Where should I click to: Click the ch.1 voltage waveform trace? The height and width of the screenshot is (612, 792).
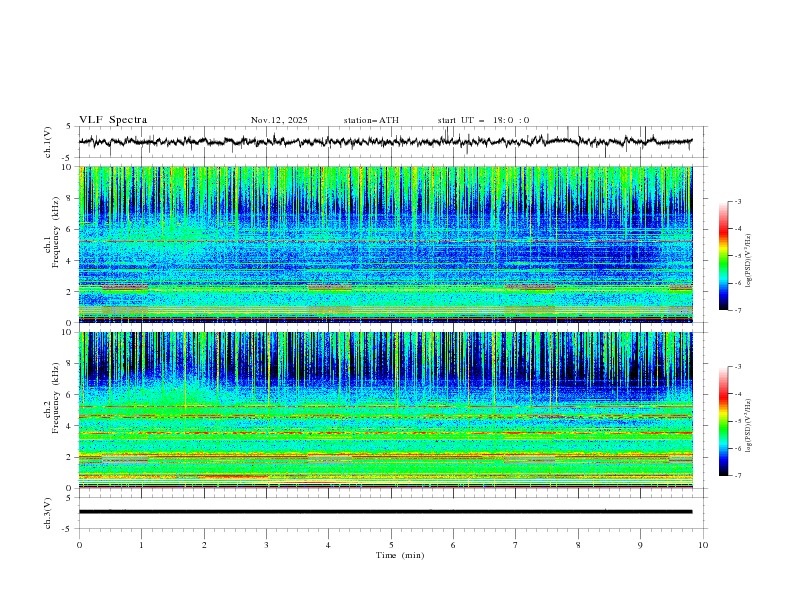[x=385, y=141]
